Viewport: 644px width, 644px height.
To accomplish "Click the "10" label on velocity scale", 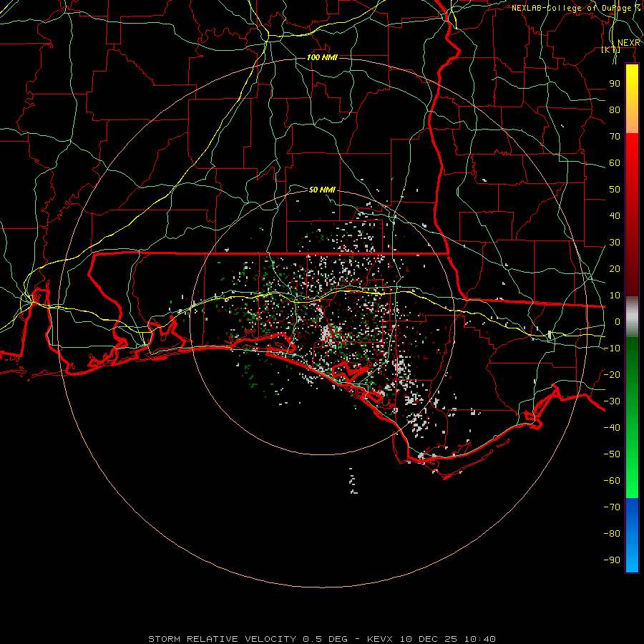I will click(615, 296).
